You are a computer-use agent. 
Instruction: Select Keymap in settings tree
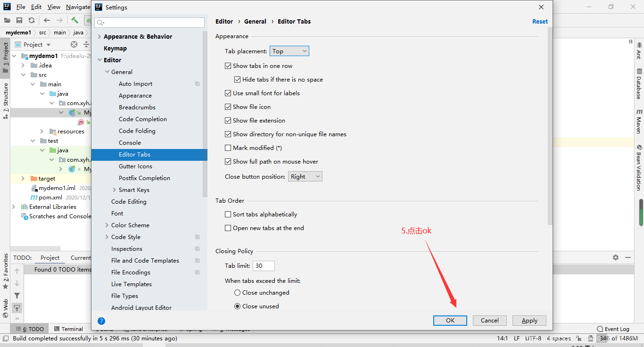click(115, 49)
